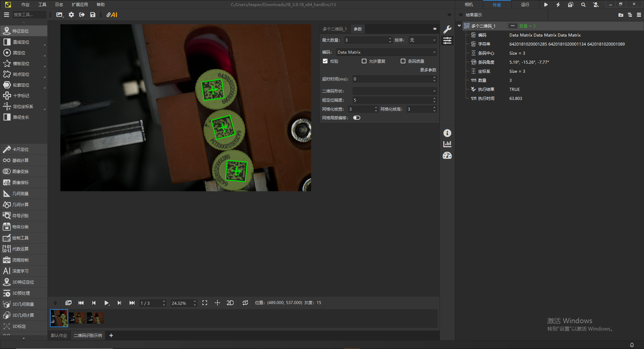Enable the 条码质量 checkbox
Screen dimensions: 644x349
point(403,61)
